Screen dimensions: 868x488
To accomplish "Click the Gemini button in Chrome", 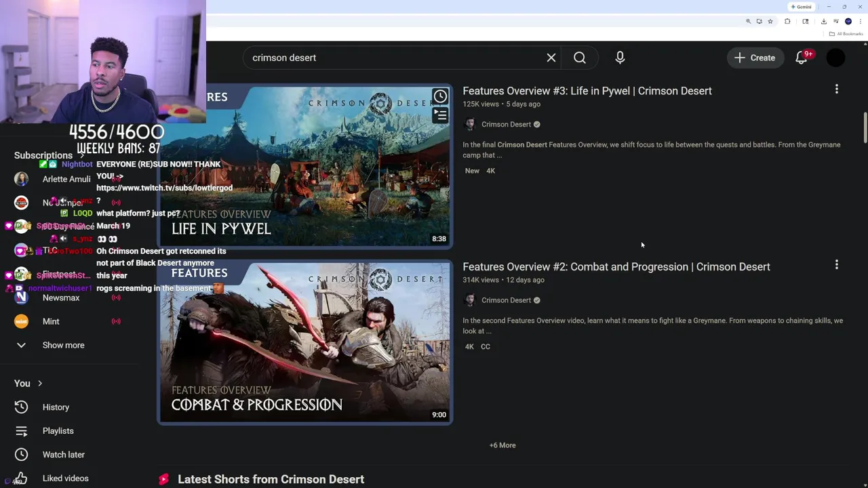I will [801, 7].
